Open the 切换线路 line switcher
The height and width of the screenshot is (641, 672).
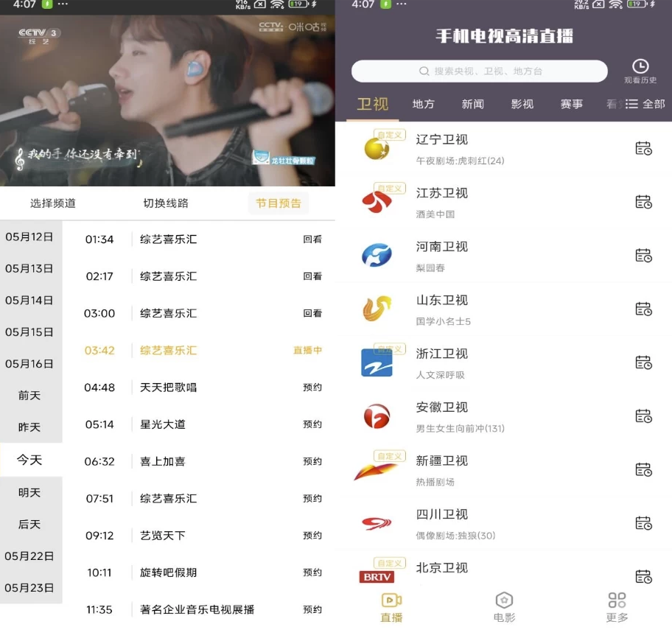(166, 203)
